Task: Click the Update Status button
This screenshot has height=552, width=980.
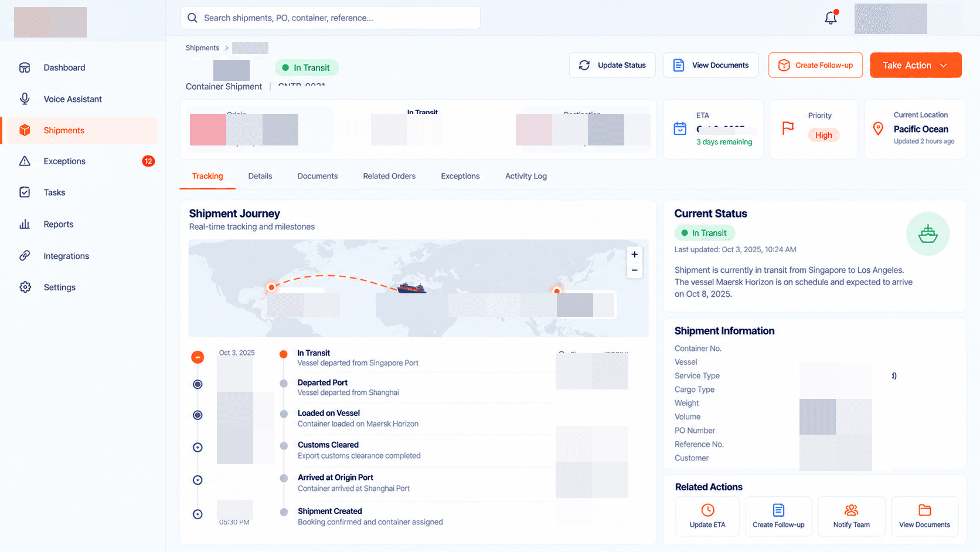Action: [x=612, y=65]
